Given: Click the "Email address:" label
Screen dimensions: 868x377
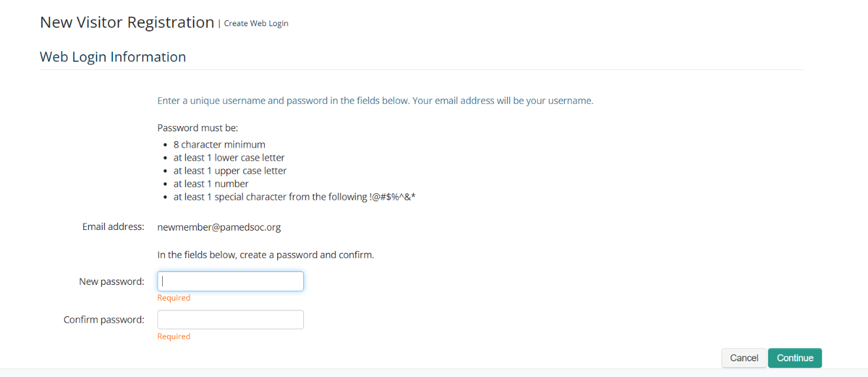Looking at the screenshot, I should pyautogui.click(x=113, y=227).
